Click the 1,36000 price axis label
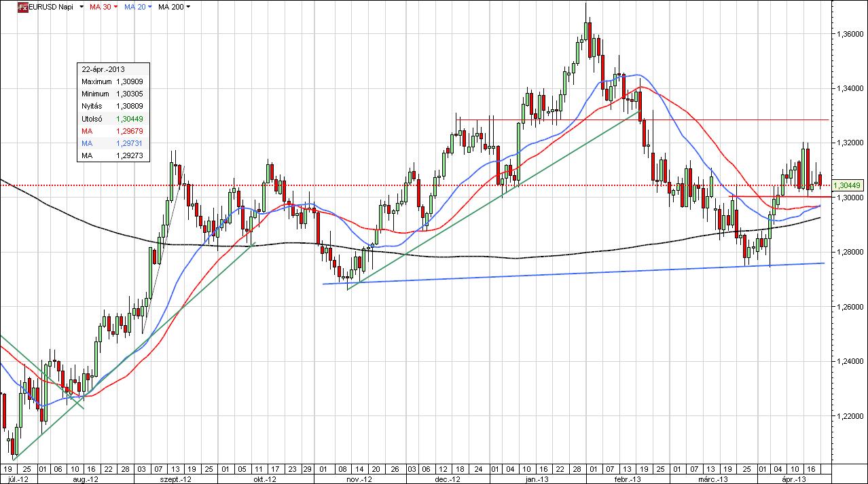Screen dimensions: 868x484 point(850,33)
